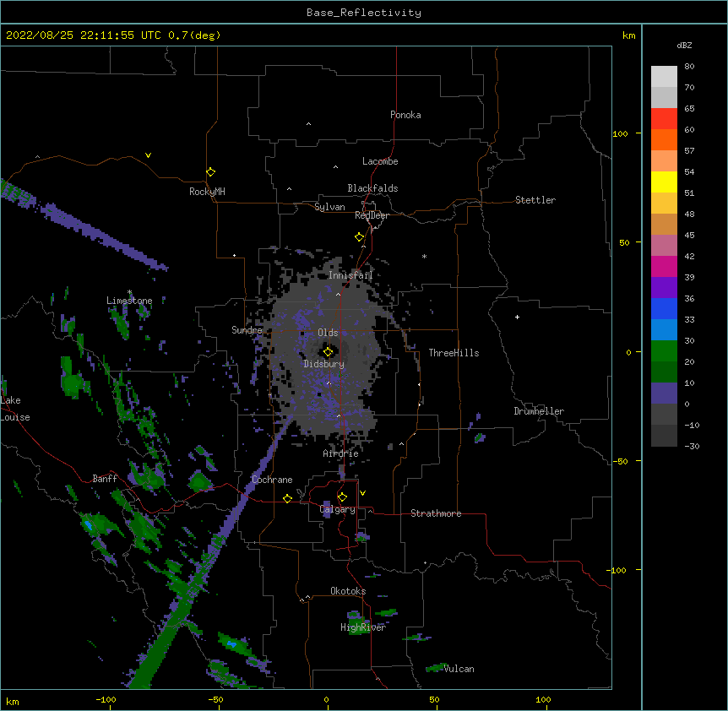Image resolution: width=728 pixels, height=711 pixels.
Task: Click the Drumheller label
Action: pyautogui.click(x=539, y=411)
